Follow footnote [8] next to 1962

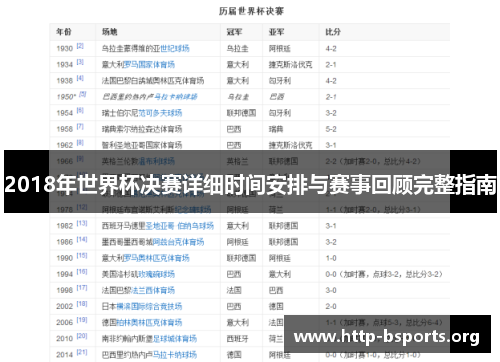pyautogui.click(x=80, y=143)
